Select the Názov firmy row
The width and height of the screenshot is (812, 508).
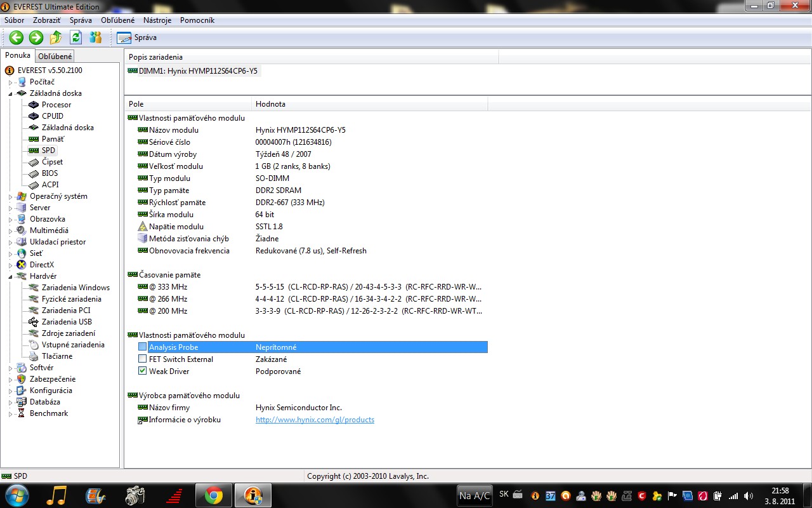(x=306, y=408)
